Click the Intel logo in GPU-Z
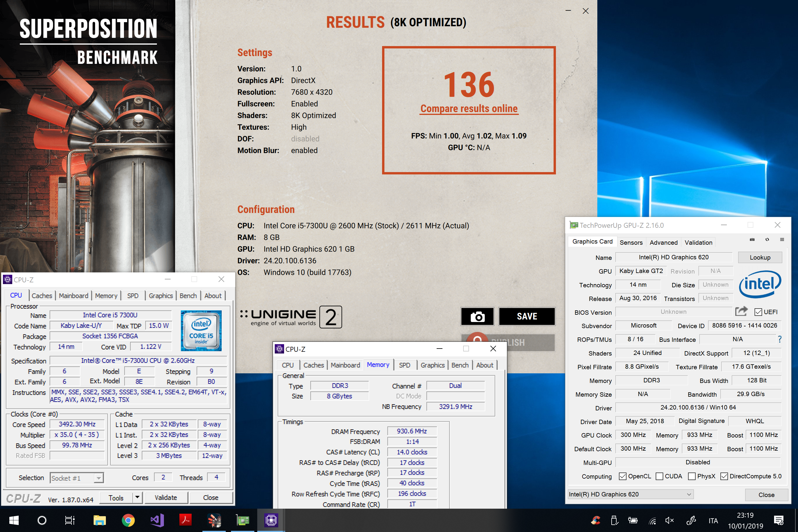 (760, 284)
